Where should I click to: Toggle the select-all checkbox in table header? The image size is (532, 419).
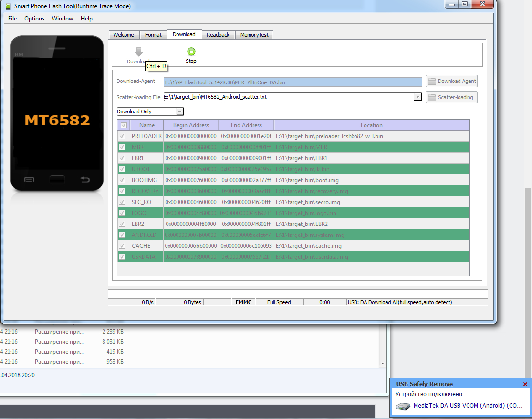pos(124,125)
